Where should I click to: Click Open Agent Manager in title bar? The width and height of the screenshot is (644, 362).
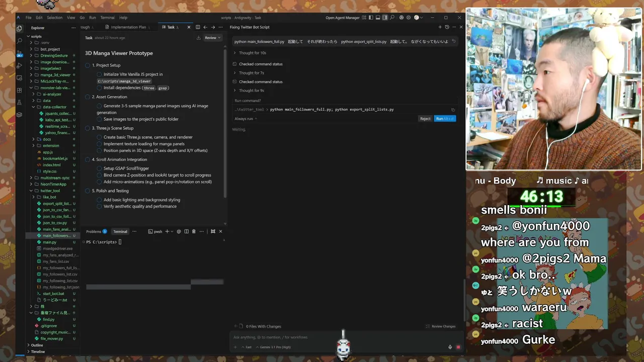pos(342,18)
